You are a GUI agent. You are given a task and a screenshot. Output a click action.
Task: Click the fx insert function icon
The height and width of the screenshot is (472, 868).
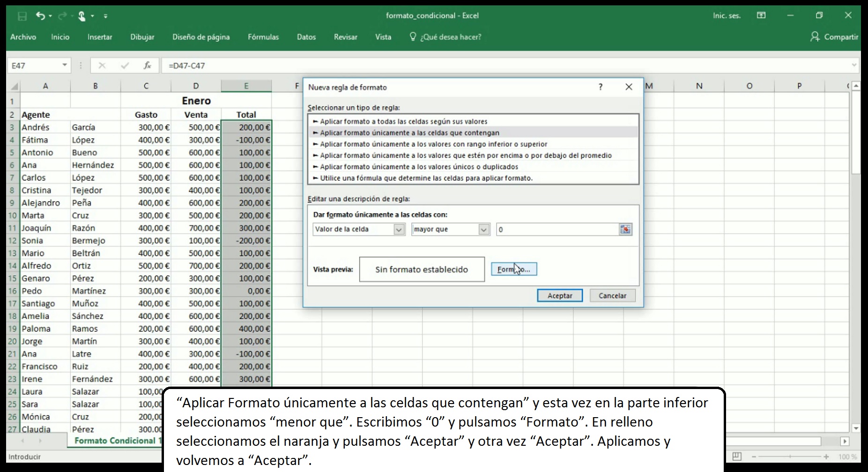[x=147, y=66]
